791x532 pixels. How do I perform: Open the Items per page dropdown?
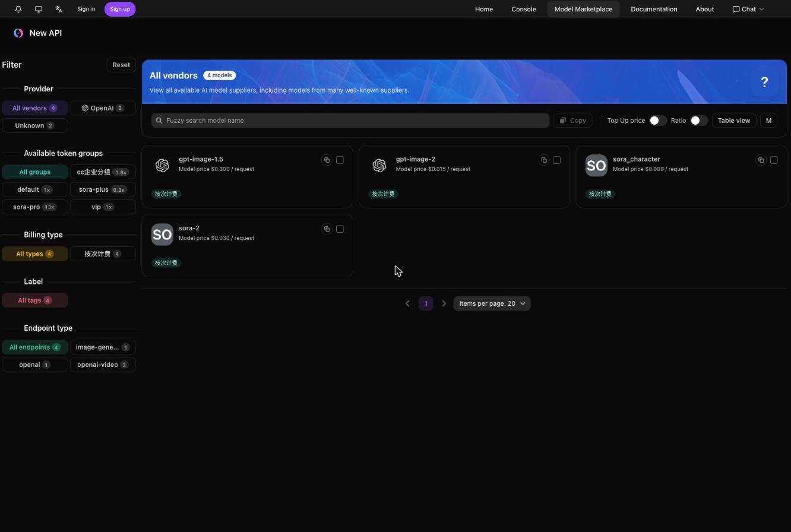[492, 303]
